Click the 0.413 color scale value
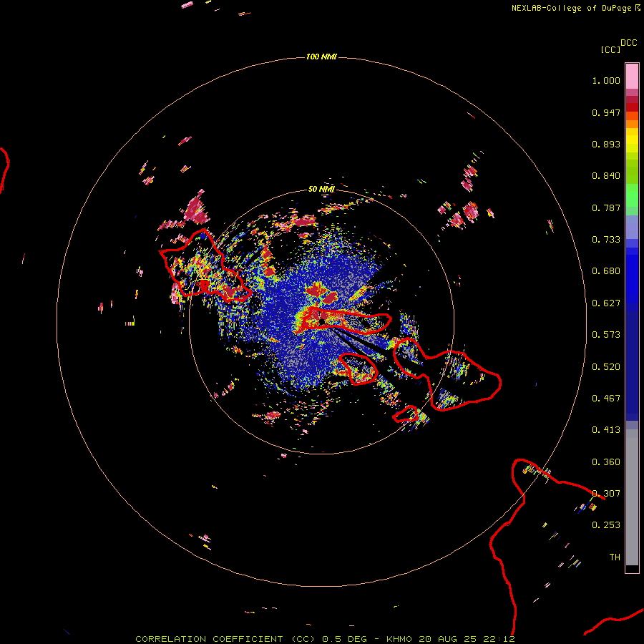The height and width of the screenshot is (644, 644). point(606,430)
